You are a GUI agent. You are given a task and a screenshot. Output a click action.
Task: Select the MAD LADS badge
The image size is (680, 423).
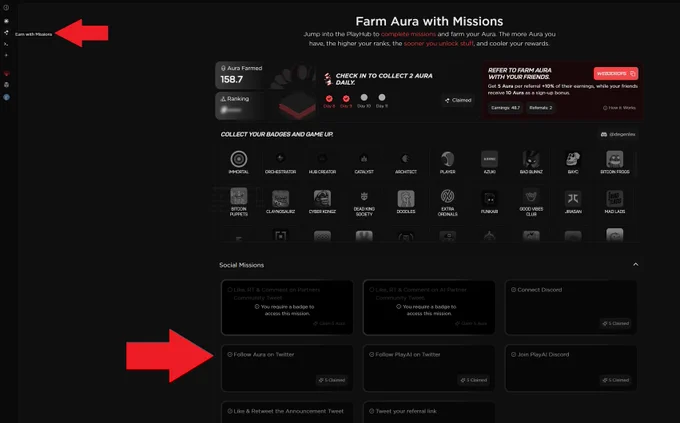tap(615, 202)
